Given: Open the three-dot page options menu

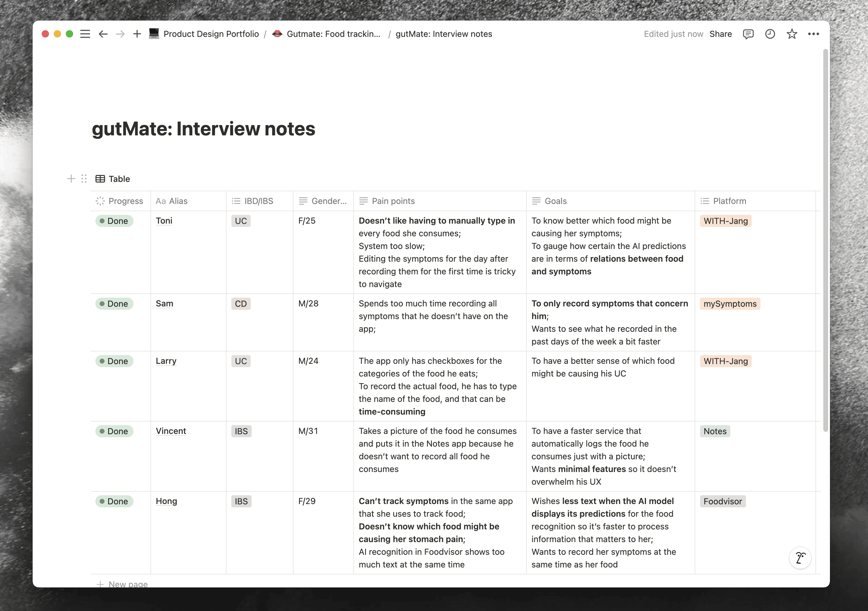Looking at the screenshot, I should point(813,34).
